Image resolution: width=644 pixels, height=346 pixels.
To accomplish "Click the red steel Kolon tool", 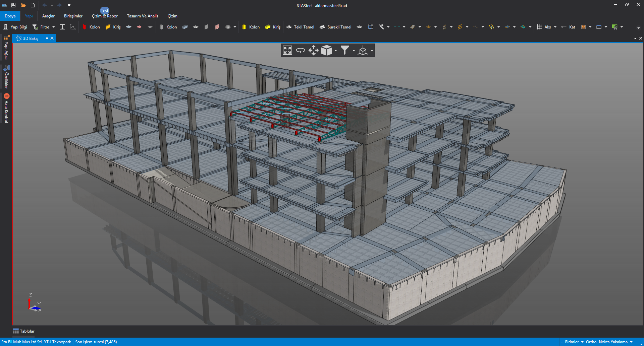I will 91,27.
